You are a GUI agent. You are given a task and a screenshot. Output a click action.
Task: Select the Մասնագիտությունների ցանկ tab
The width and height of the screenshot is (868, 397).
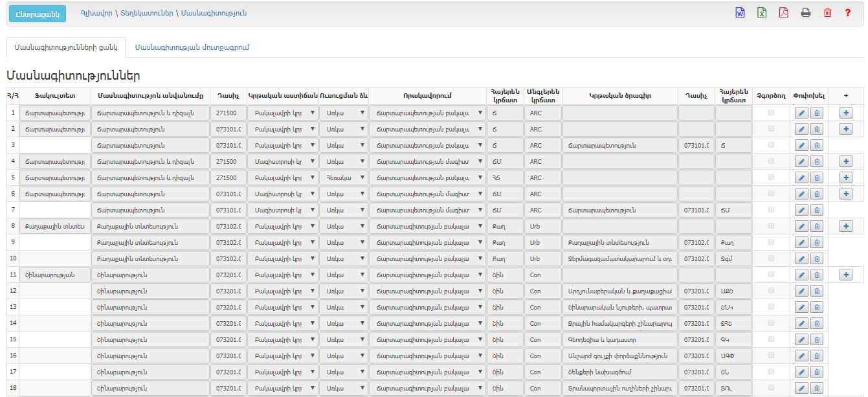(65, 48)
